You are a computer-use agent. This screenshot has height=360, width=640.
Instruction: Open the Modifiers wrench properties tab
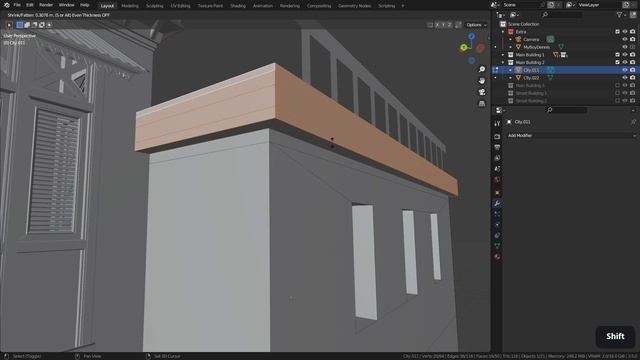[x=497, y=203]
